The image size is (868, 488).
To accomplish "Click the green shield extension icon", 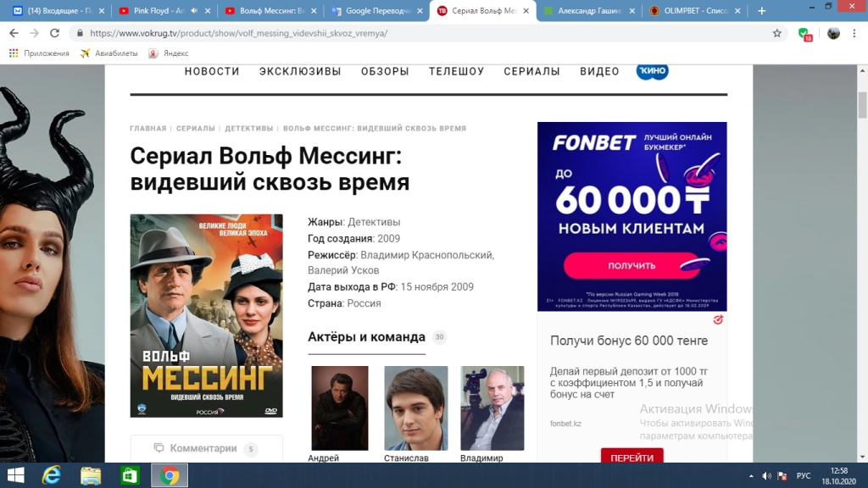I will [805, 34].
